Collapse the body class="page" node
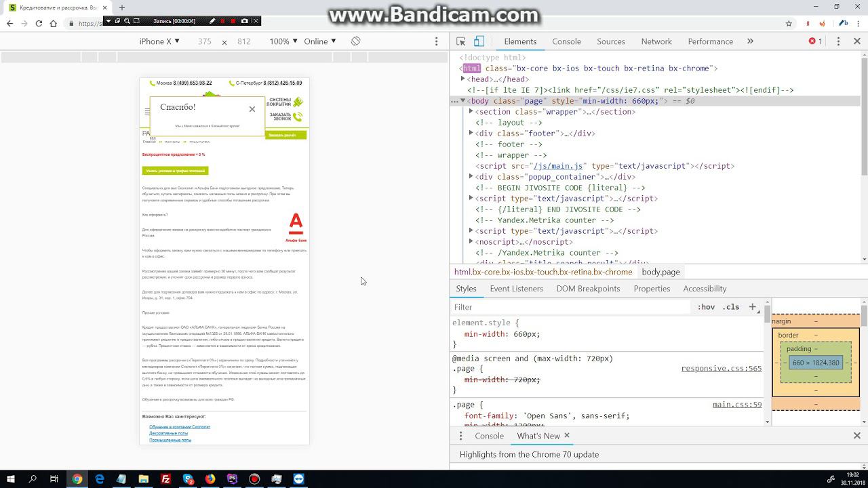This screenshot has width=868, height=488. [462, 101]
